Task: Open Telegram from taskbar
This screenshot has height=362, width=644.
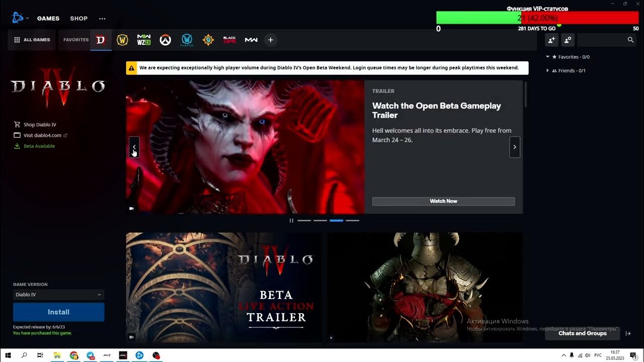Action: click(x=91, y=355)
